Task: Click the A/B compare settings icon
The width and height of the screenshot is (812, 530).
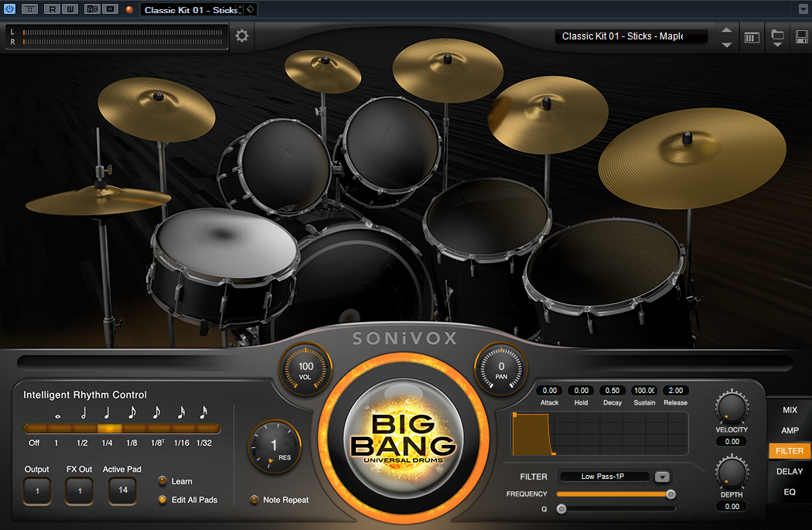Action: coord(92,9)
